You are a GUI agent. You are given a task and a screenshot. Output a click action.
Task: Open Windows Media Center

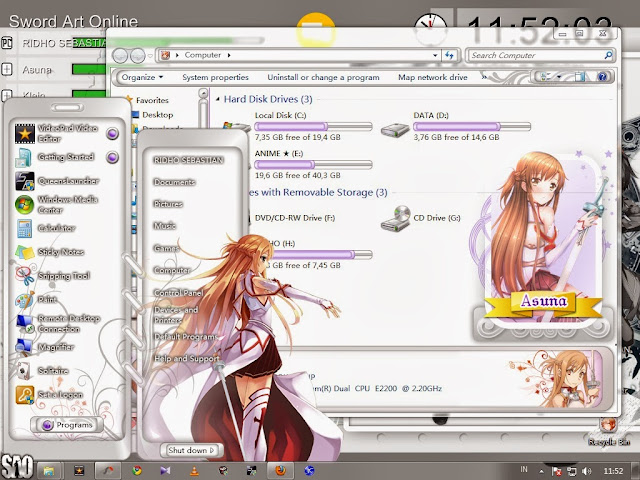(x=57, y=204)
